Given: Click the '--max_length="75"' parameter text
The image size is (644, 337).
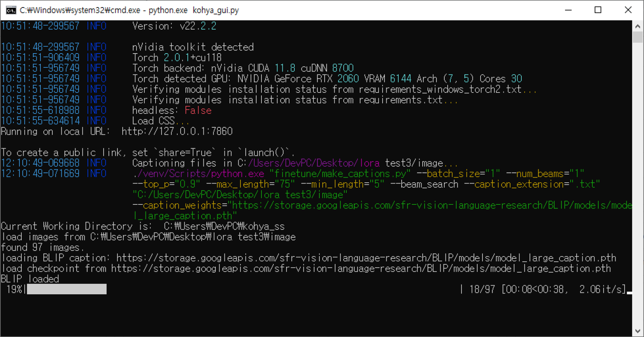Looking at the screenshot, I should [251, 184].
